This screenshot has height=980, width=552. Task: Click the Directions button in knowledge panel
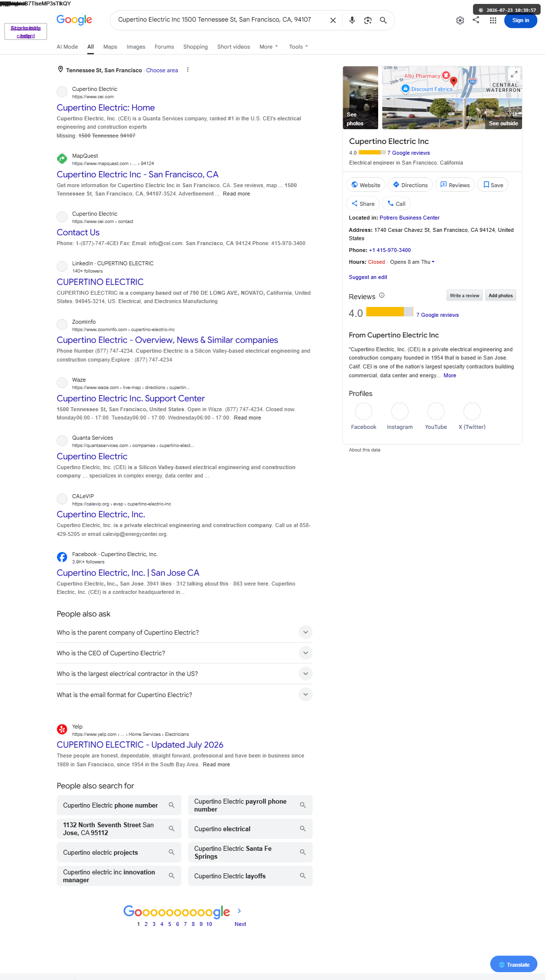point(410,185)
